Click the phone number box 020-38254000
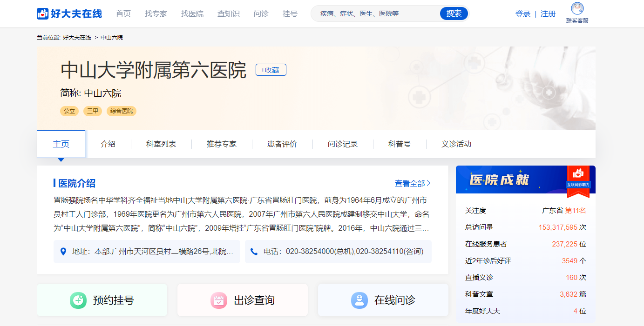 (x=338, y=252)
